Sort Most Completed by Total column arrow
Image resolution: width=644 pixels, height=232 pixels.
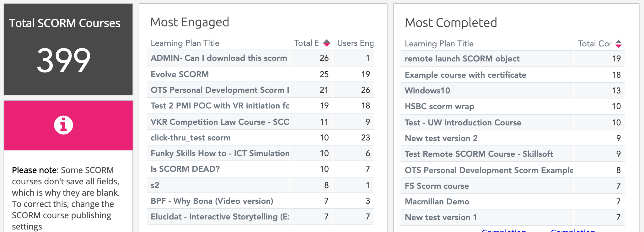click(618, 44)
